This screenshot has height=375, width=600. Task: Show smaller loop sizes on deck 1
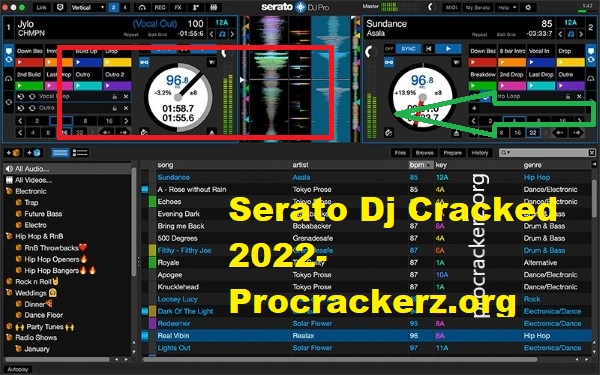point(20,121)
